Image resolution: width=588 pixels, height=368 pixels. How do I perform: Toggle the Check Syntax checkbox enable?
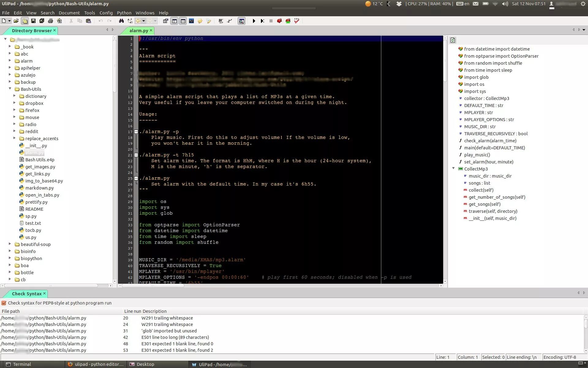(x=4, y=303)
